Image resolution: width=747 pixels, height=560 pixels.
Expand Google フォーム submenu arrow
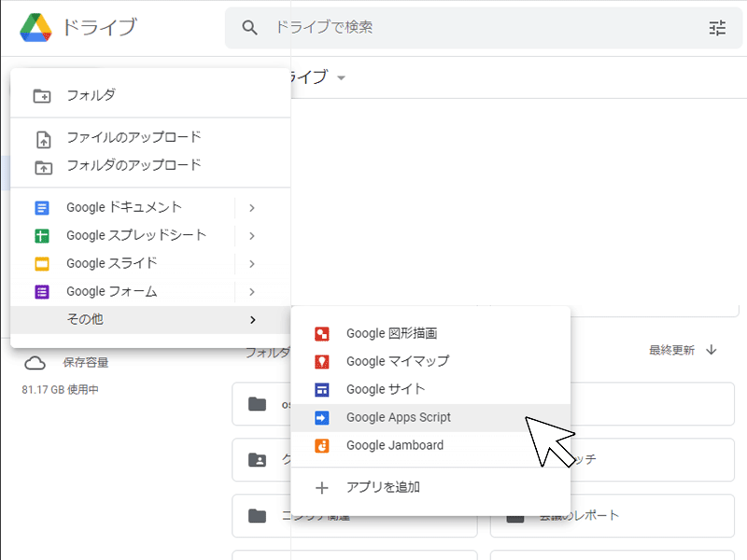(252, 292)
